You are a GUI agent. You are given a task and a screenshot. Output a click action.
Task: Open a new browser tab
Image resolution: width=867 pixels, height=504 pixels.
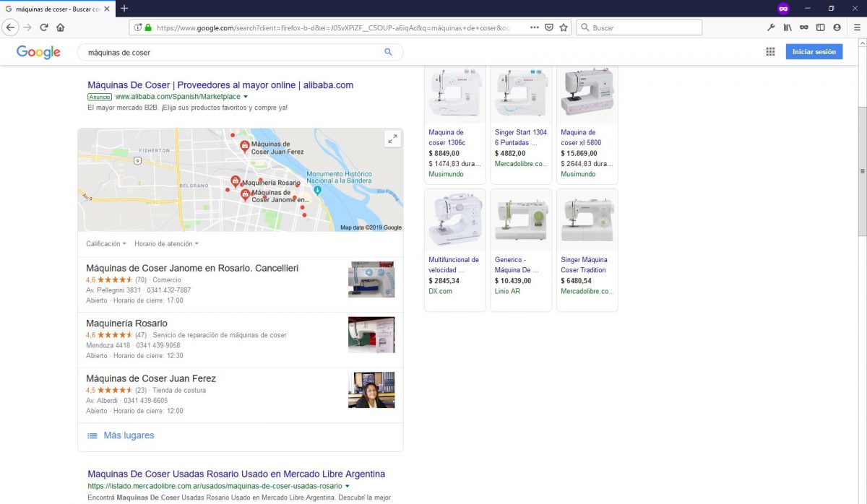(x=124, y=8)
